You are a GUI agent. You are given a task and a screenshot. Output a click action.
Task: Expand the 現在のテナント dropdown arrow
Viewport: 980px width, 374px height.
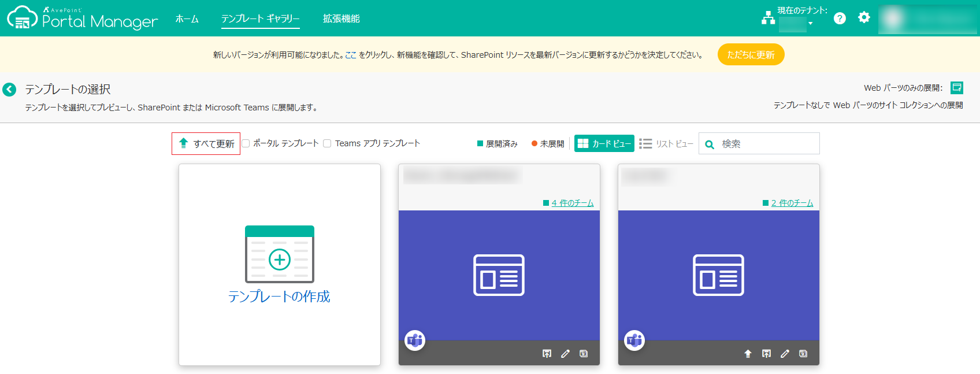click(x=810, y=24)
